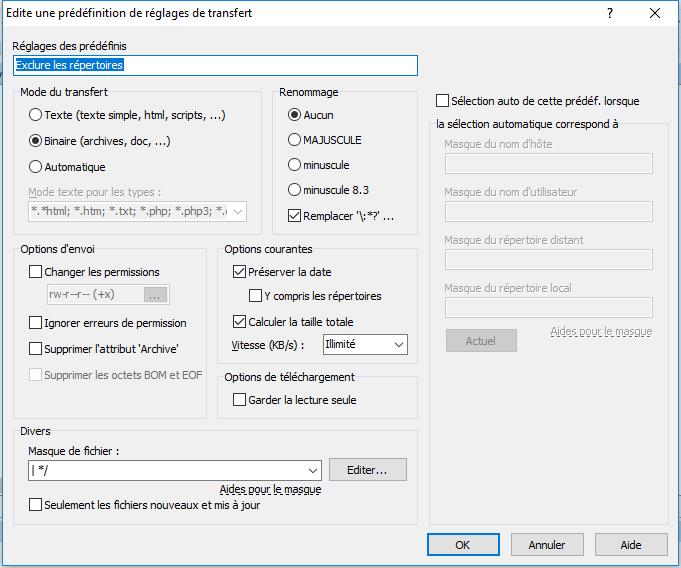Click the preset name field 'Exclure les répertoires'

(x=215, y=66)
